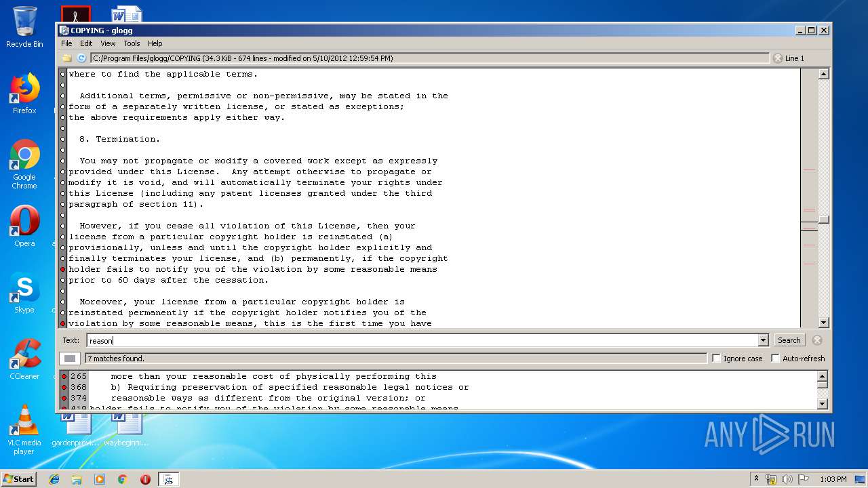This screenshot has width=868, height=488.
Task: Open Skype desktop shortcut
Action: point(24,293)
